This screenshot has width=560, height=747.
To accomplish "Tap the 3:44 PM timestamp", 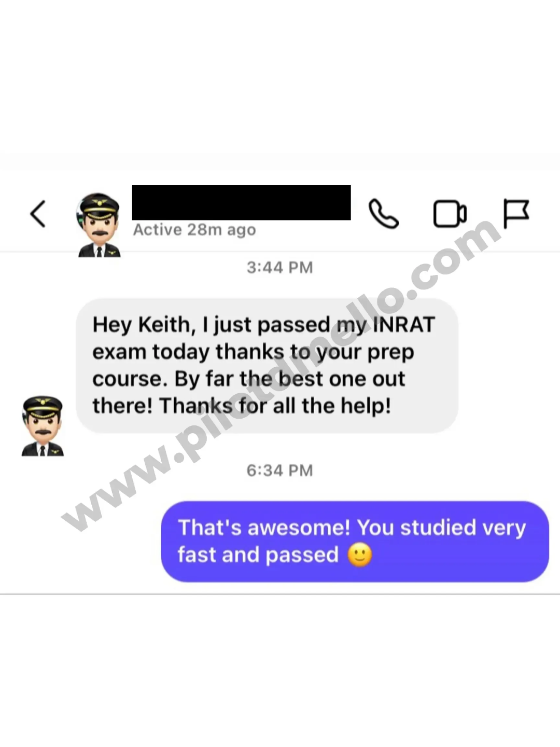I will pyautogui.click(x=280, y=268).
